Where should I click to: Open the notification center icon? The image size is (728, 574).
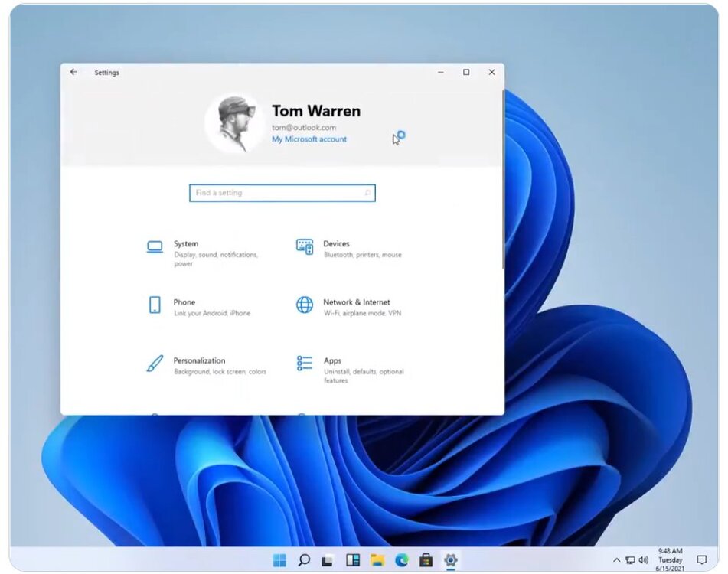click(702, 560)
